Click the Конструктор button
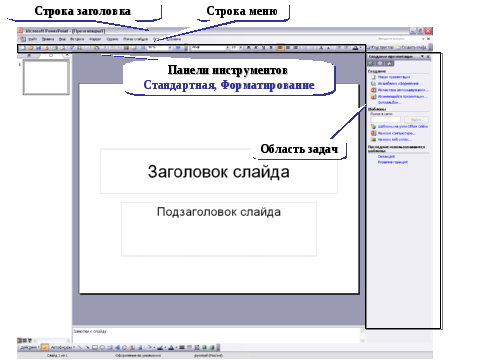 pyautogui.click(x=380, y=48)
